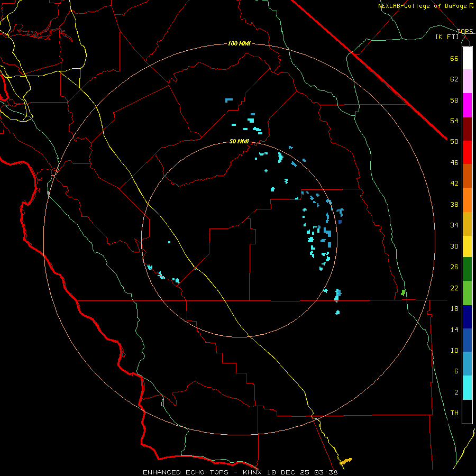The height and width of the screenshot is (476, 476).
Task: Click the legend value '22'
Action: (x=454, y=288)
